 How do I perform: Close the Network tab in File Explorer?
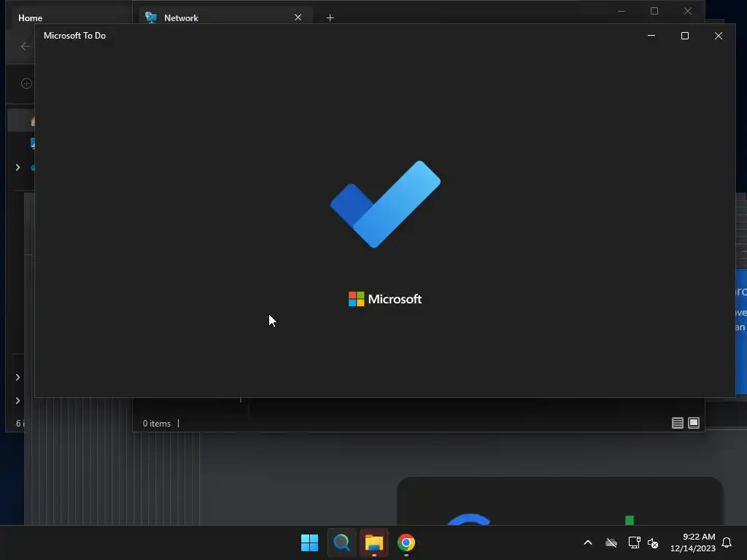(x=298, y=17)
